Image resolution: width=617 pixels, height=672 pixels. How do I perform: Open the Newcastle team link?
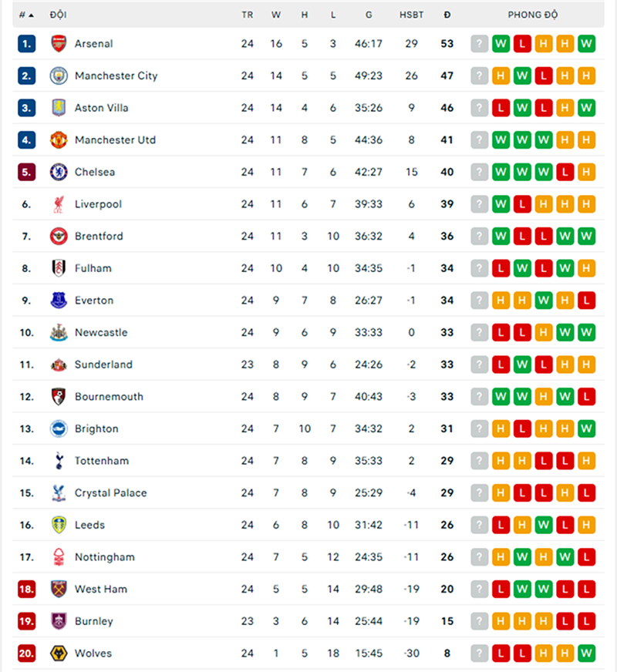[x=101, y=333]
